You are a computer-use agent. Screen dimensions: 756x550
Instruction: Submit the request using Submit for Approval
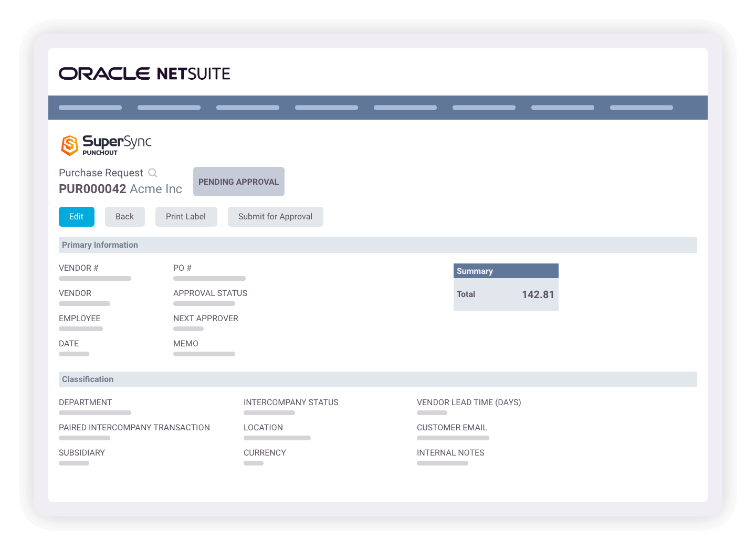(x=276, y=217)
